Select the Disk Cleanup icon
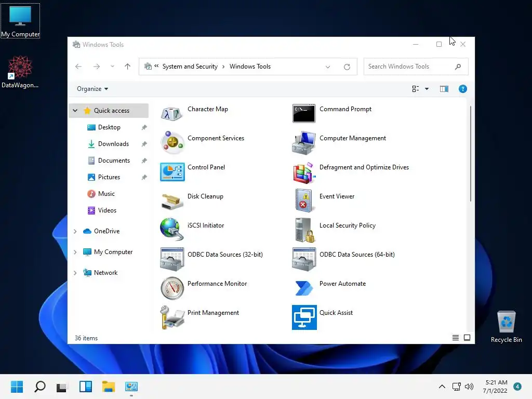 point(172,201)
